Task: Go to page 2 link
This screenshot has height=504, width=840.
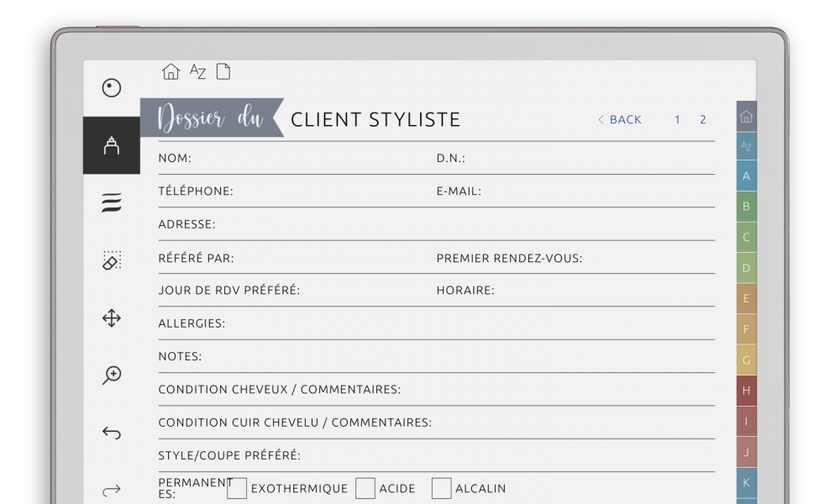Action: point(703,119)
